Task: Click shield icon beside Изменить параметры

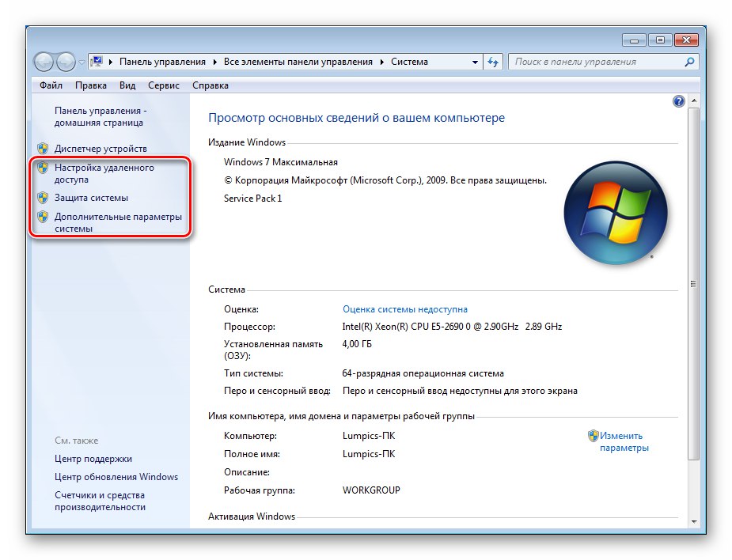Action: coord(593,436)
